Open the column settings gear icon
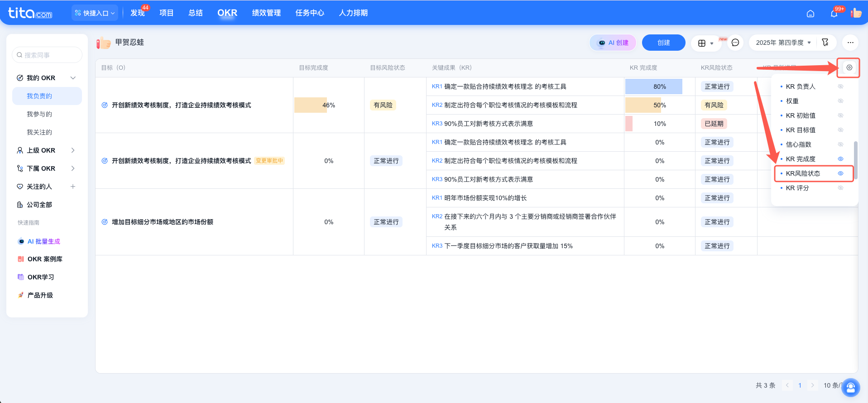The height and width of the screenshot is (403, 868). coord(849,67)
